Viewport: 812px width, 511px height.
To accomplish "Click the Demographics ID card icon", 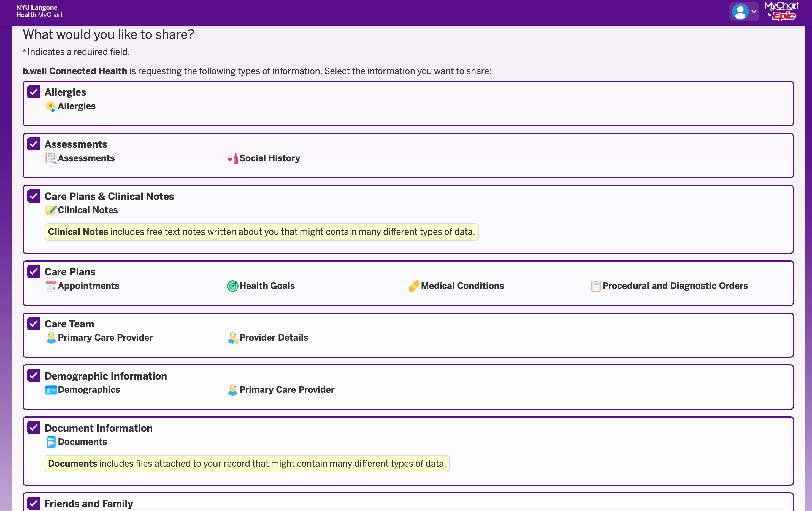I will click(x=51, y=390).
